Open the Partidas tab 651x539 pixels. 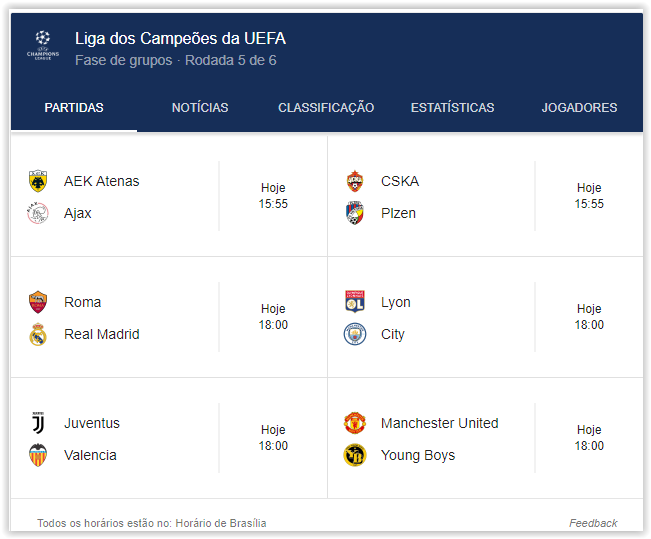74,108
